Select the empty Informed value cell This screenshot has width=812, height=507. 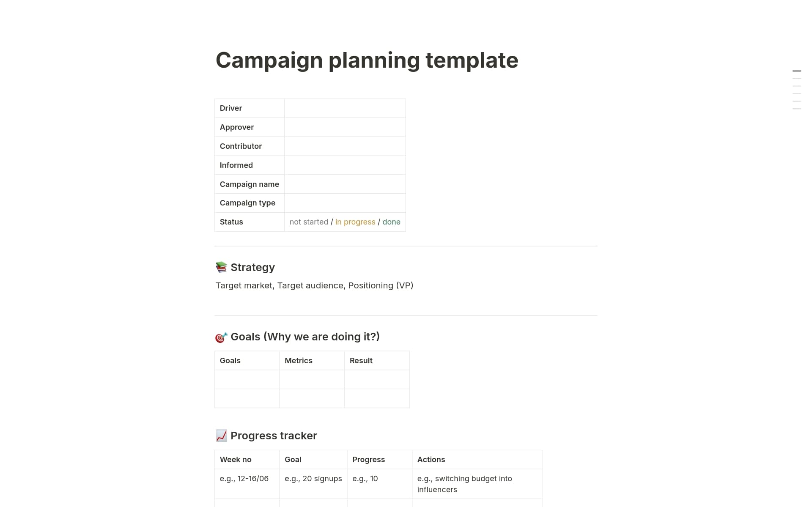(x=345, y=165)
